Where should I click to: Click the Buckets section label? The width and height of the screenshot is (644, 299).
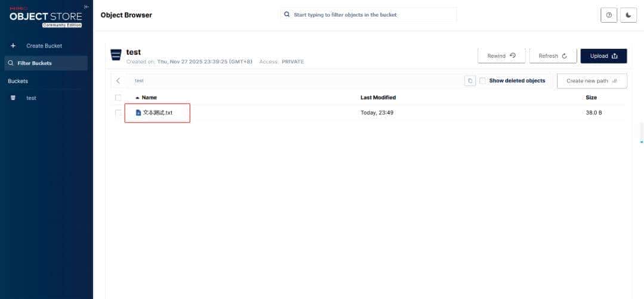tap(18, 81)
